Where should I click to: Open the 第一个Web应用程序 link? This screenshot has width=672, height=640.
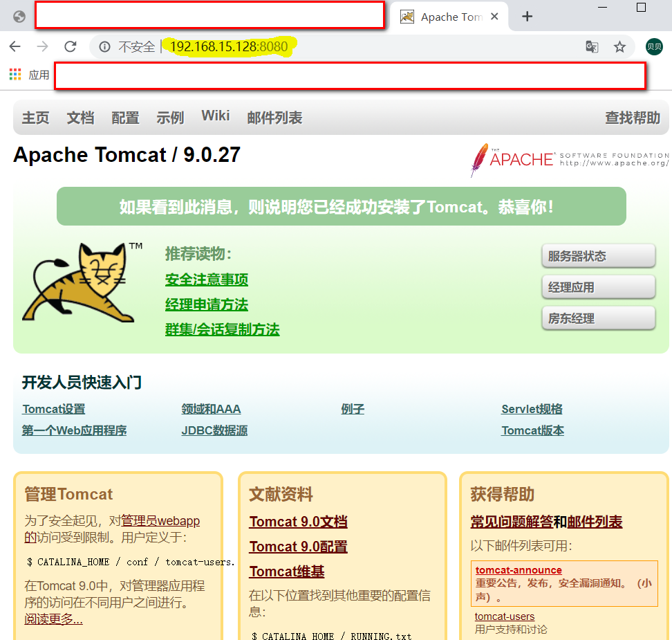coord(75,430)
